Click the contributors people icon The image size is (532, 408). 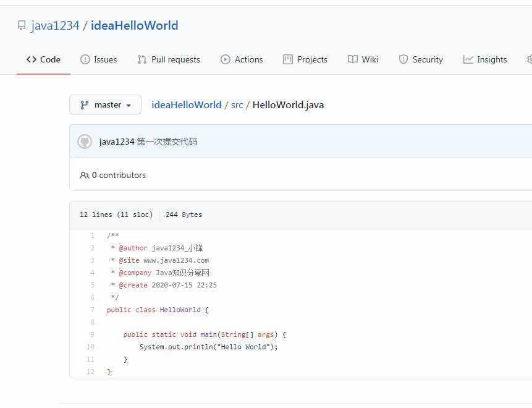click(85, 175)
